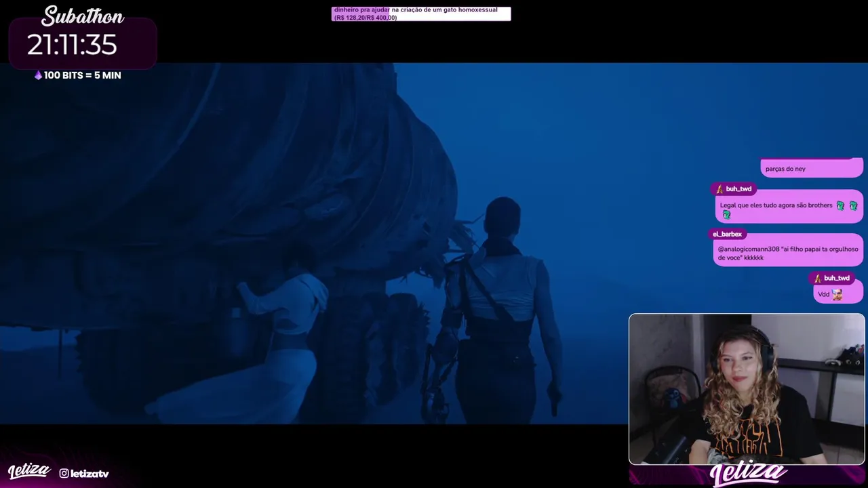868x488 pixels.
Task: Click the letizatv Instagram handle text
Action: pyautogui.click(x=90, y=473)
